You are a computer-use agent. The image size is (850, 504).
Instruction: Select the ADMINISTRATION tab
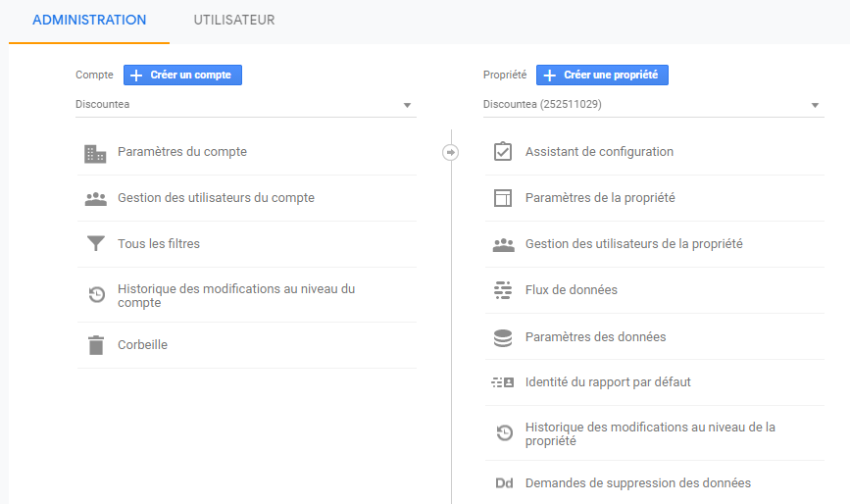click(x=89, y=20)
